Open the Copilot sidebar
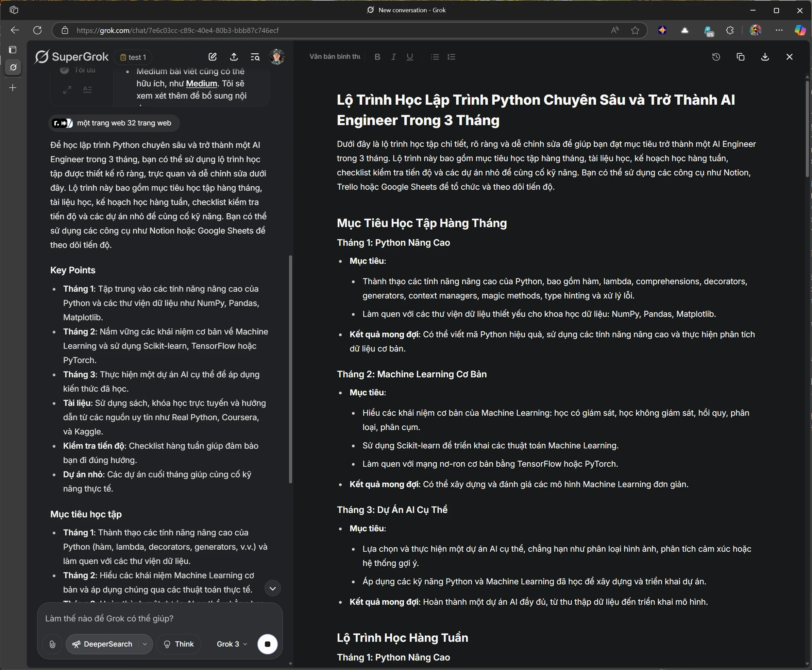This screenshot has width=812, height=670. (800, 30)
